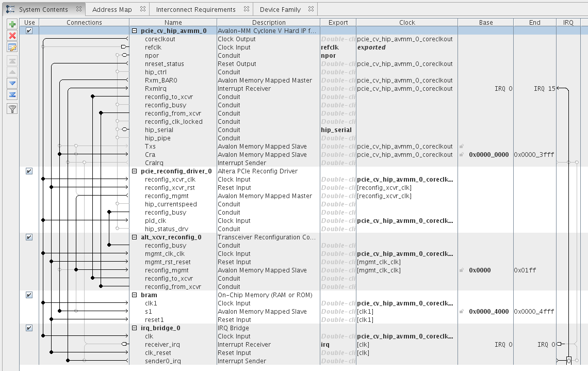Viewport: 588px width, 371px height.
Task: Toggle the Use checkbox for bram
Action: 29,295
